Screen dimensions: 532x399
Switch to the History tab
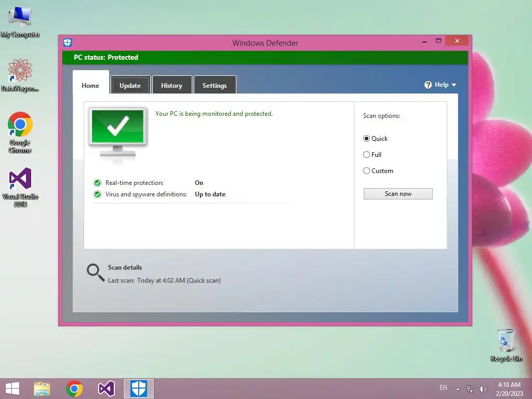171,86
